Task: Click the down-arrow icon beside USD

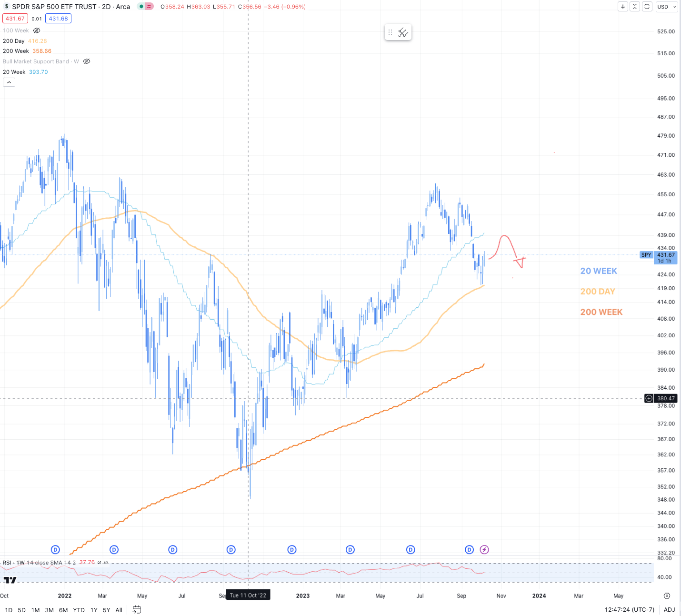Action: [623, 7]
